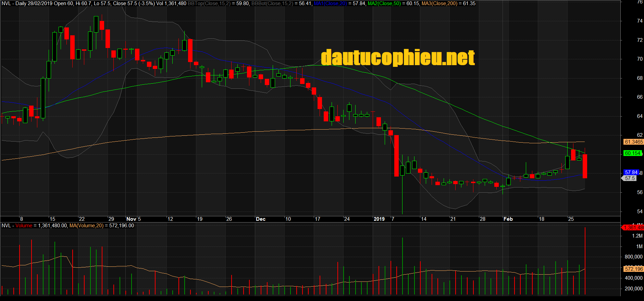644x301 pixels.
Task: Click the red Volume label in lower pane
Action: click(24, 226)
